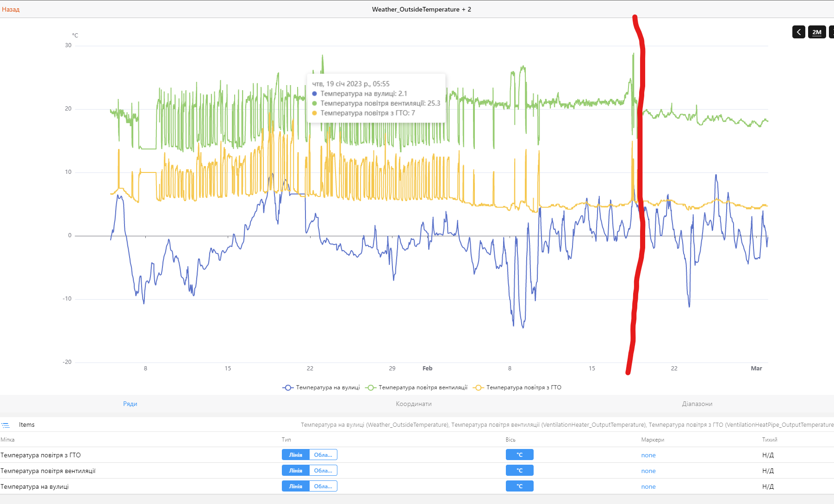
Task: Click Н/Д quiet value for Температура на вулиці
Action: coord(768,486)
